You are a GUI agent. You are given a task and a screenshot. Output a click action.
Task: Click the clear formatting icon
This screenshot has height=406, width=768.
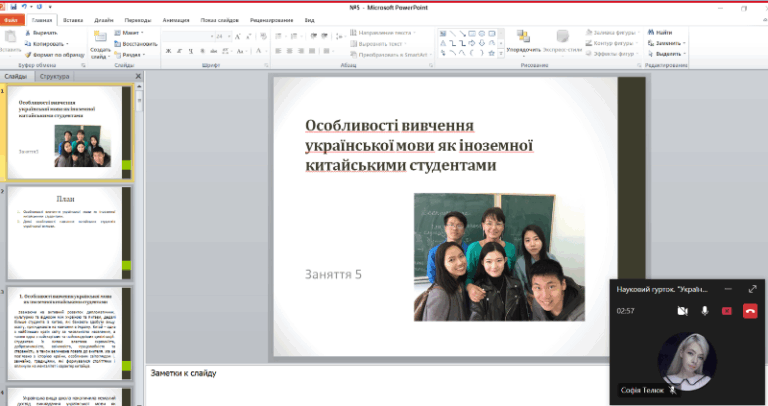(x=263, y=36)
